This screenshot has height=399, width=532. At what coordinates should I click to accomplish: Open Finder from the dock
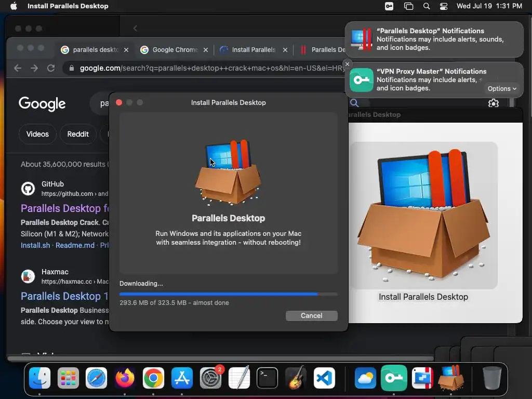pos(39,378)
